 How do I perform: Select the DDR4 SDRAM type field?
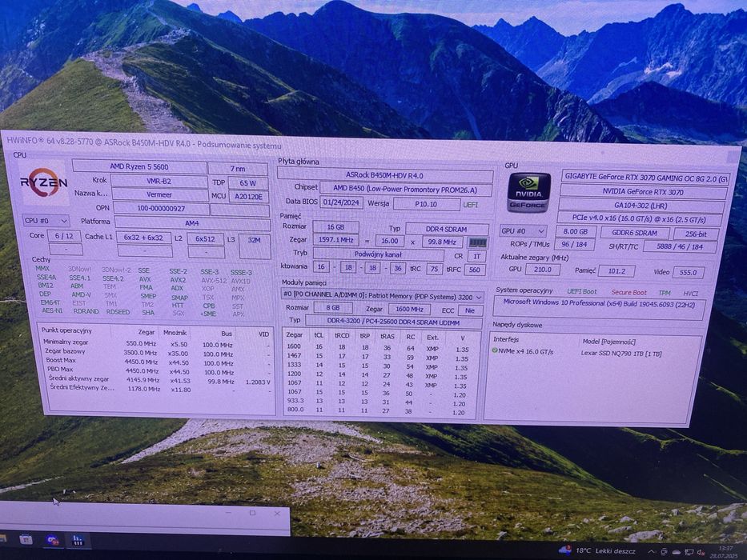(x=447, y=229)
